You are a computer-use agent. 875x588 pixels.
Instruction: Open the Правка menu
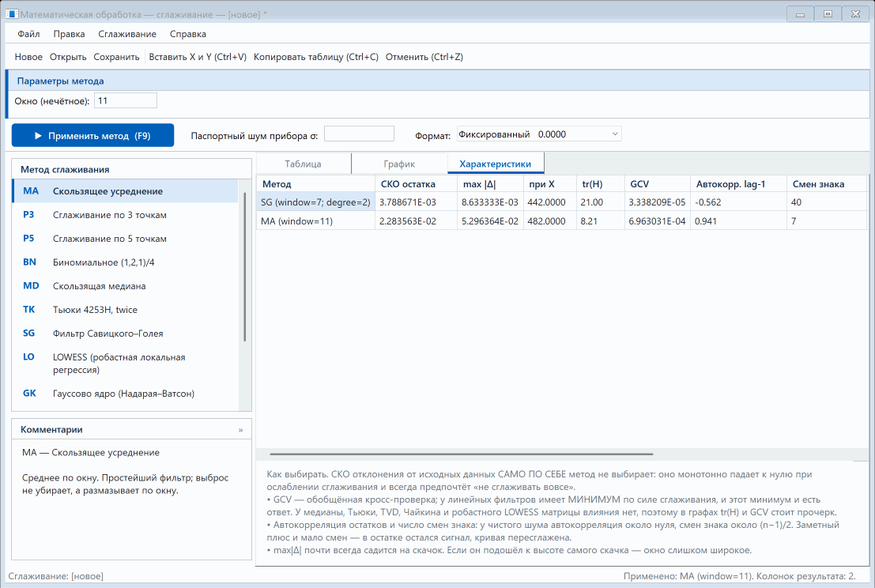(x=70, y=34)
